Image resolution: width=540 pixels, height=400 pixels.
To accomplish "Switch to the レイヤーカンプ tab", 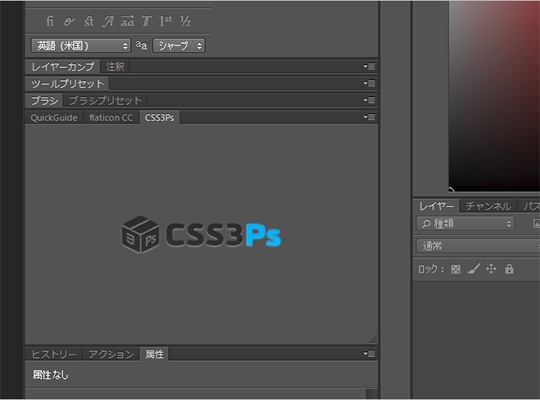I will pos(63,66).
